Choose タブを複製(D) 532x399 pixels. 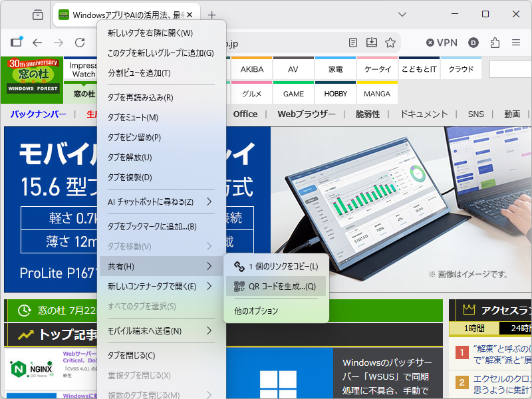162,178
